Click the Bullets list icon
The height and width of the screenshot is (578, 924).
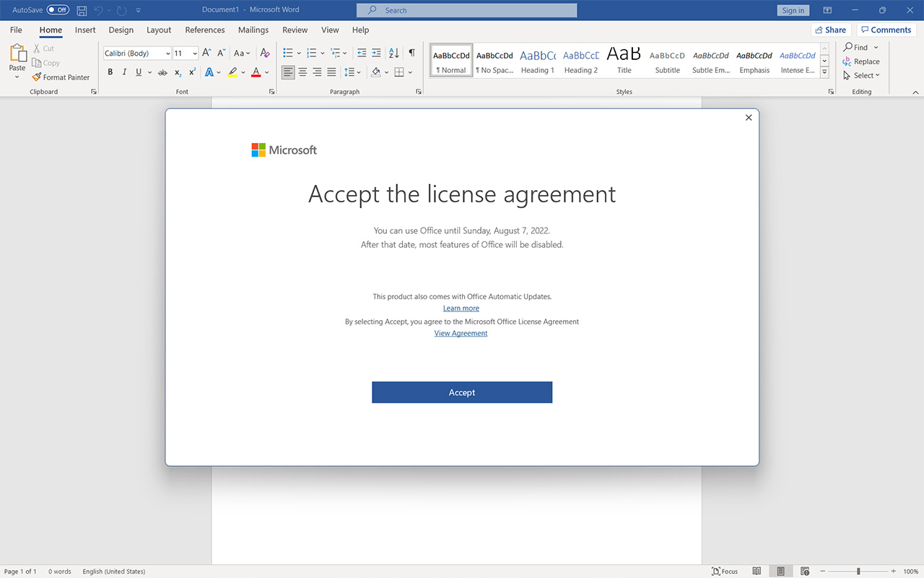point(288,53)
